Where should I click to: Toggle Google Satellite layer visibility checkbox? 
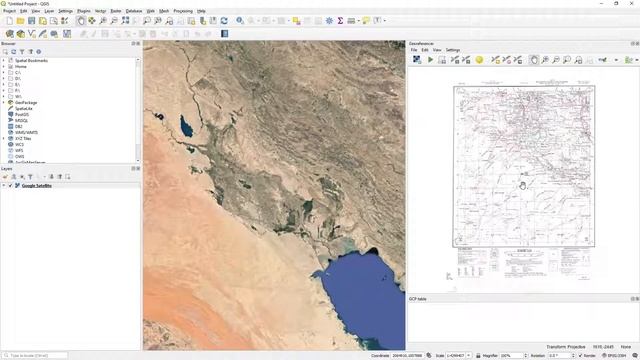tap(11, 185)
